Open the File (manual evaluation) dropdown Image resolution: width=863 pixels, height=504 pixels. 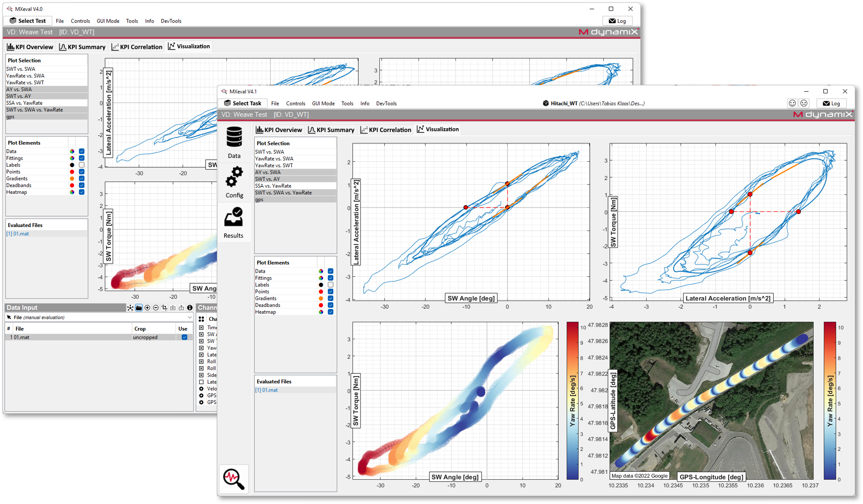(99, 317)
